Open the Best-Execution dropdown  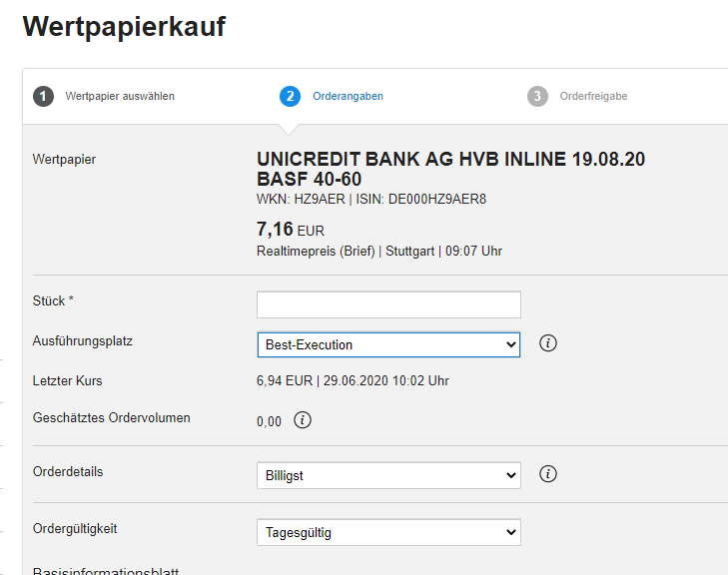click(x=388, y=344)
